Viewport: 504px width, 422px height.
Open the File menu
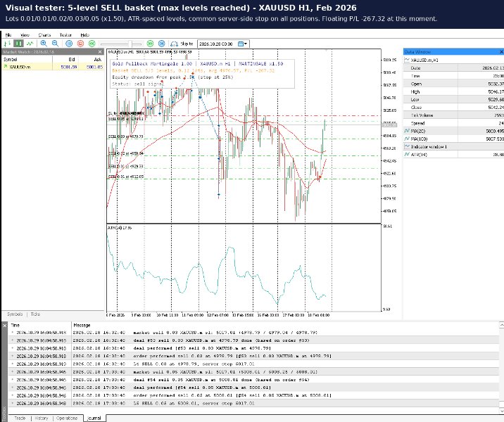pos(8,35)
